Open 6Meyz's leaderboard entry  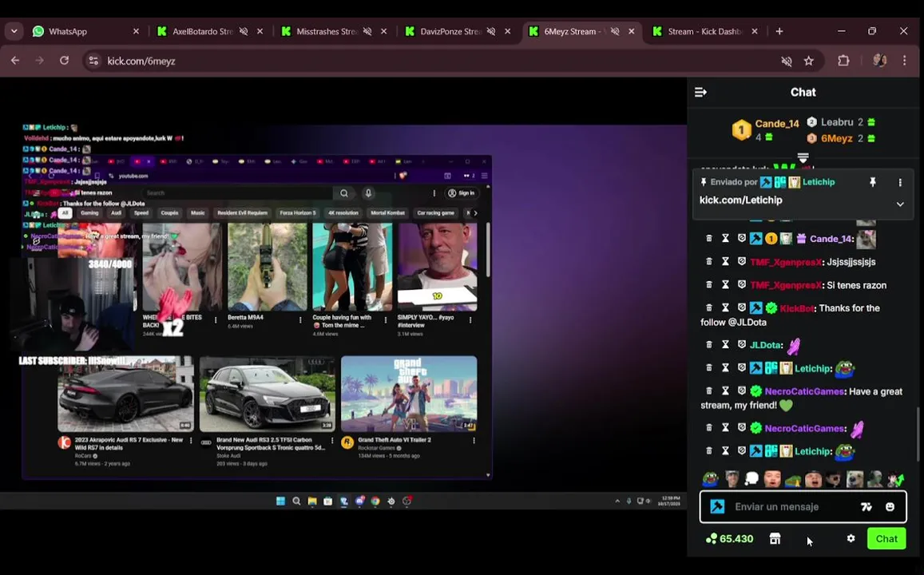pyautogui.click(x=841, y=138)
